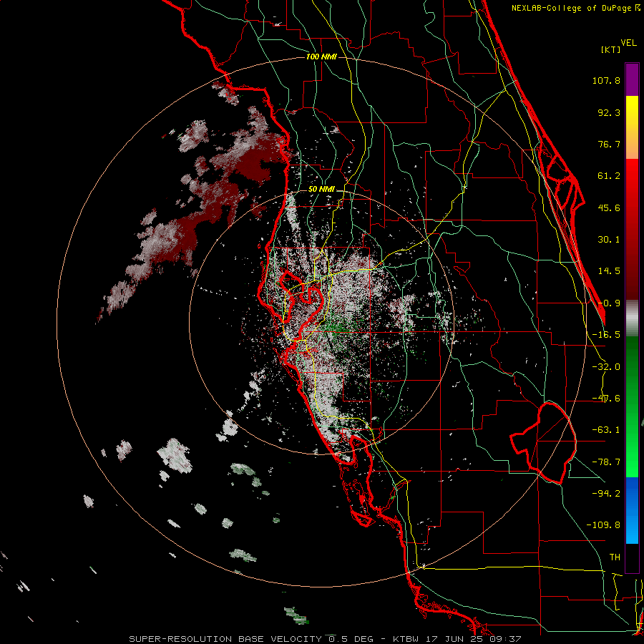Click the TH legend label
The image size is (644, 644).
(x=615, y=557)
